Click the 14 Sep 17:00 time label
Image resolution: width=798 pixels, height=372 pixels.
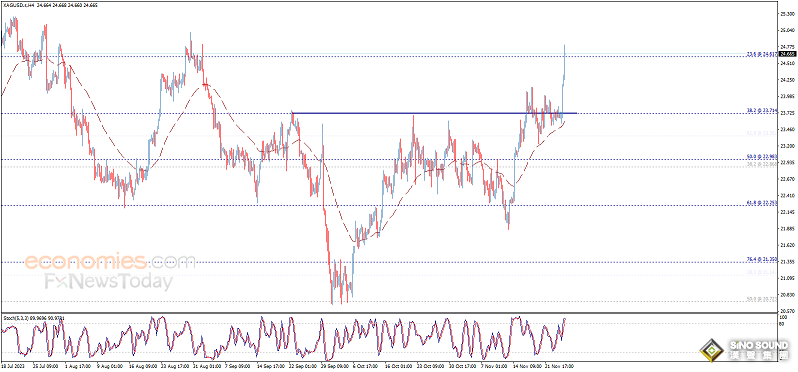[x=270, y=365]
